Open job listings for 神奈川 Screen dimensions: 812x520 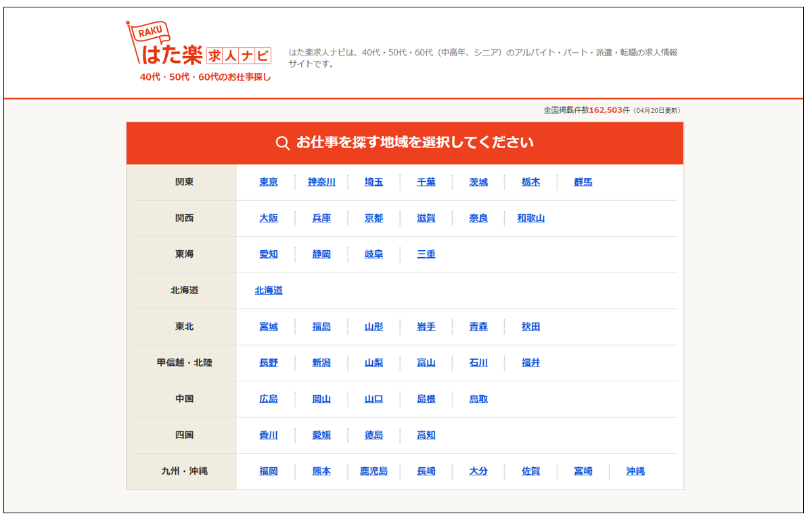click(x=321, y=183)
